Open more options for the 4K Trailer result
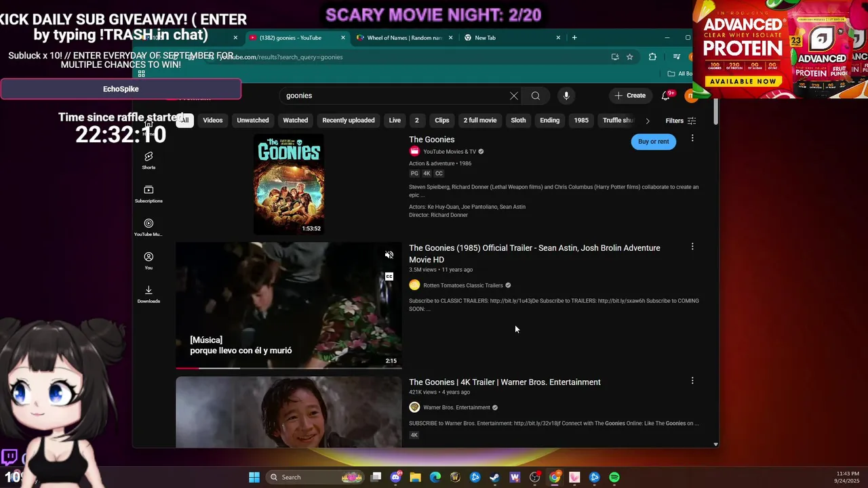This screenshot has height=488, width=868. point(692,381)
